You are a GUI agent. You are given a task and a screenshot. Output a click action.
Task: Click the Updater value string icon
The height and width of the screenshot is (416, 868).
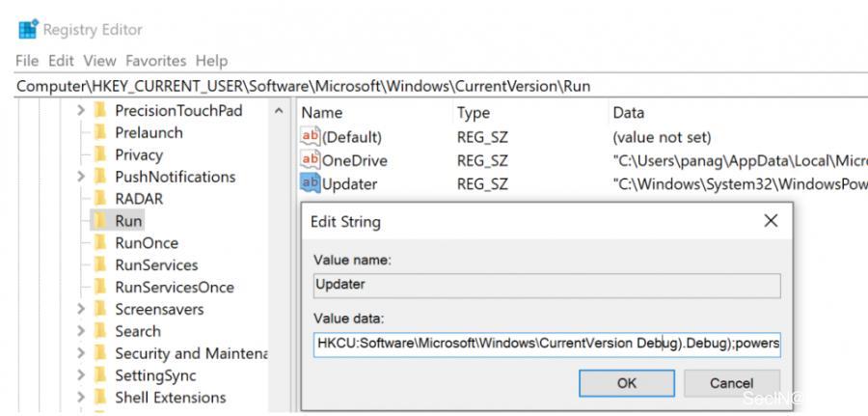310,183
